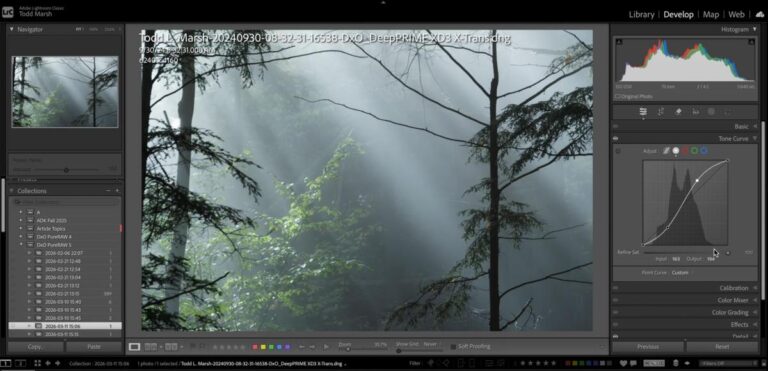Toggle highlight clipping indicator in histogram
The height and width of the screenshot is (371, 768).
point(751,42)
